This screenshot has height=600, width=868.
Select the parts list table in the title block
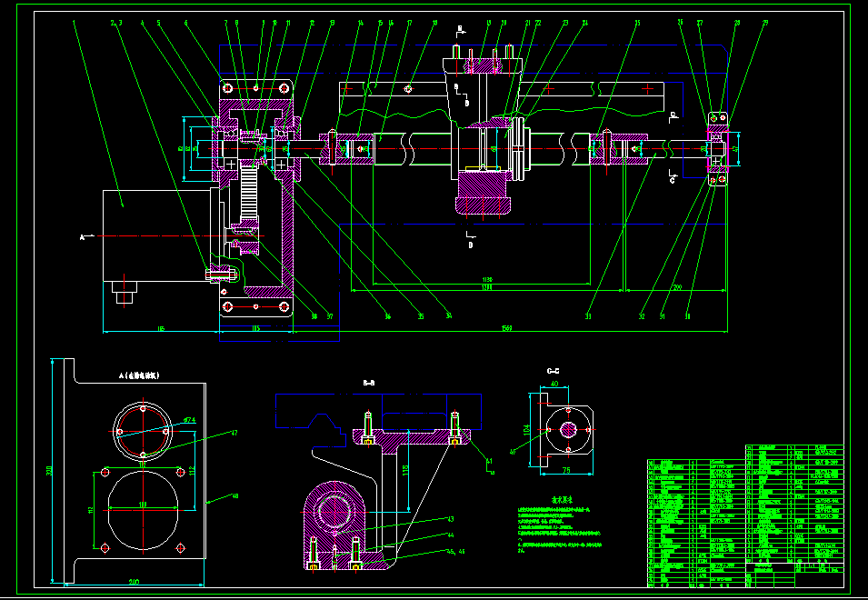pos(745,515)
